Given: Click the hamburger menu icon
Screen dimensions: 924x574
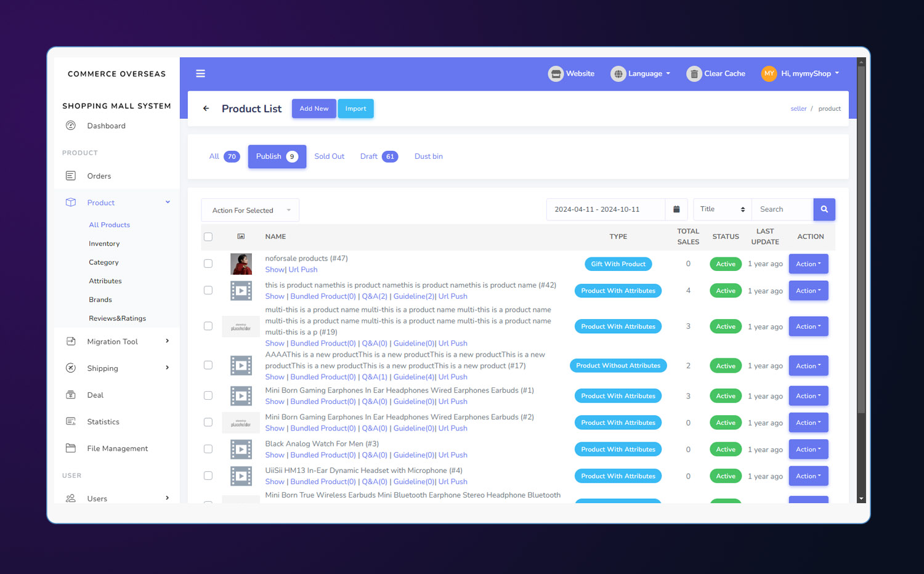Looking at the screenshot, I should (x=200, y=73).
